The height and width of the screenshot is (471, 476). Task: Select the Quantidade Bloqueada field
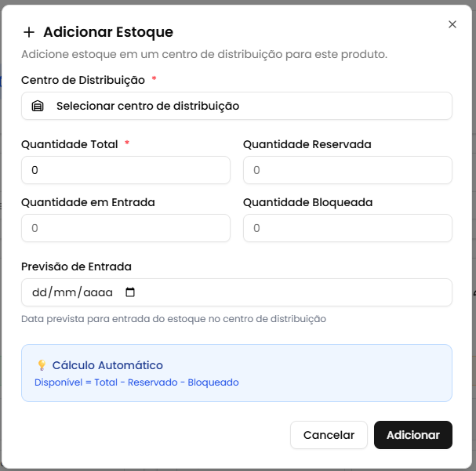point(347,228)
